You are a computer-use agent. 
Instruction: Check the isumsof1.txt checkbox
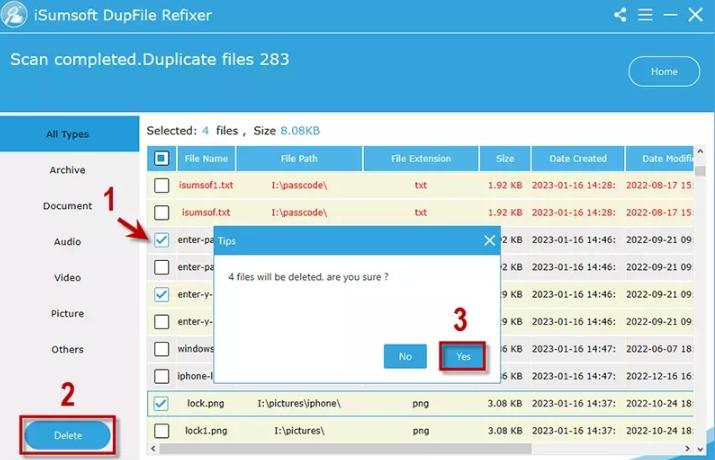pos(161,185)
